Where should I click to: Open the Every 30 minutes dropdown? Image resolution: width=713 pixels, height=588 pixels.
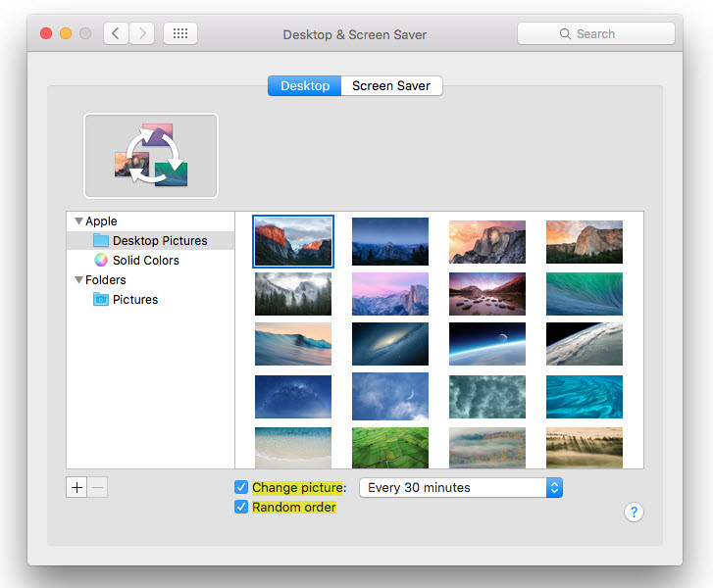click(460, 487)
